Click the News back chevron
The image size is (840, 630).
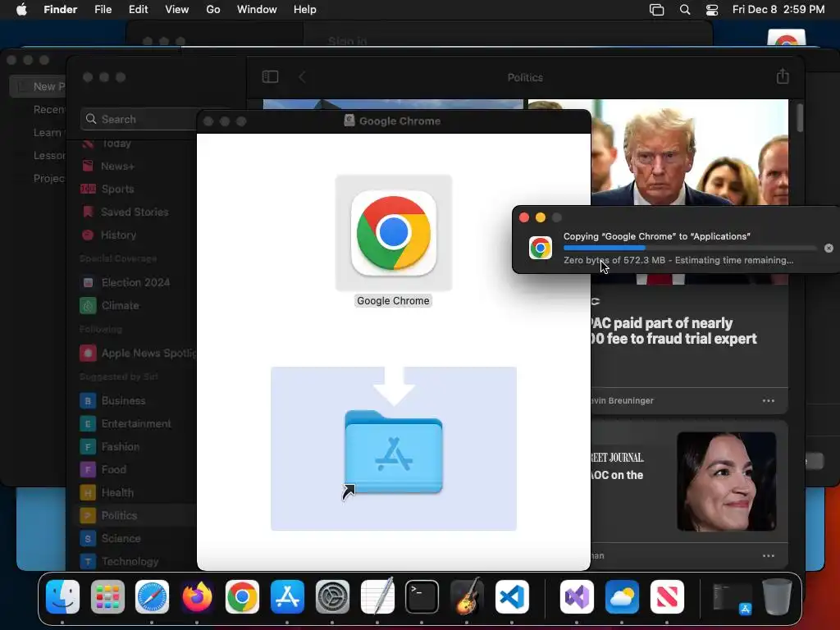pyautogui.click(x=302, y=77)
